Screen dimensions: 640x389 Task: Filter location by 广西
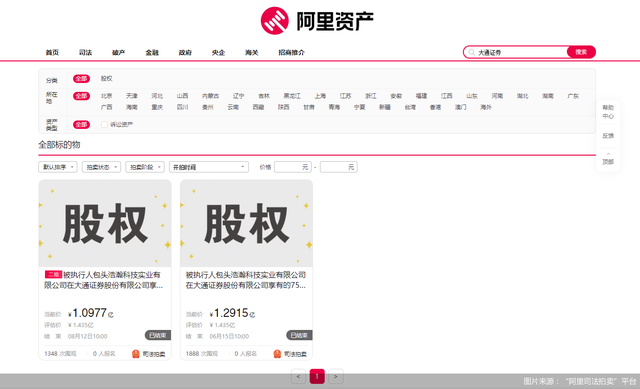click(x=107, y=107)
